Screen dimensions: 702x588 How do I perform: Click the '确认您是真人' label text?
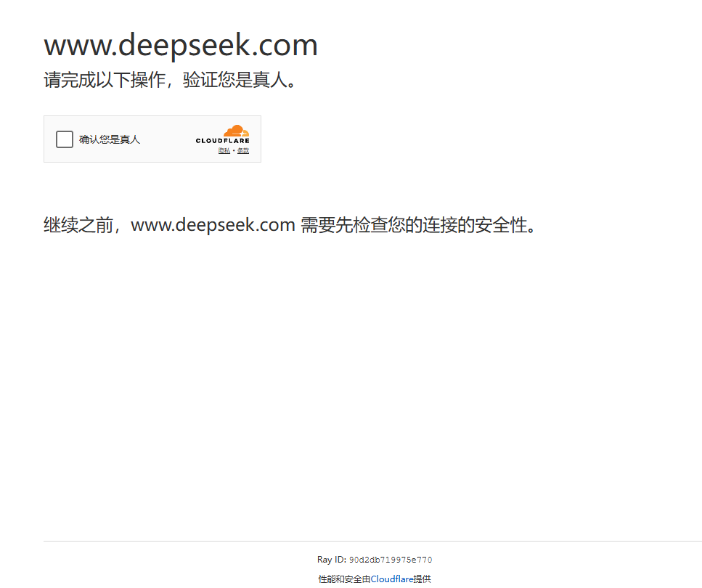[110, 139]
